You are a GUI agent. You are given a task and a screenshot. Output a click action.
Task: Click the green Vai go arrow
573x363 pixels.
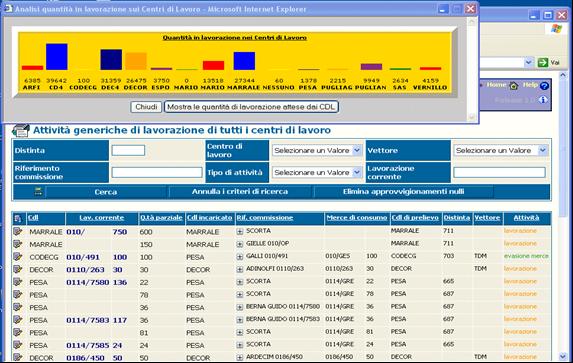tap(543, 63)
